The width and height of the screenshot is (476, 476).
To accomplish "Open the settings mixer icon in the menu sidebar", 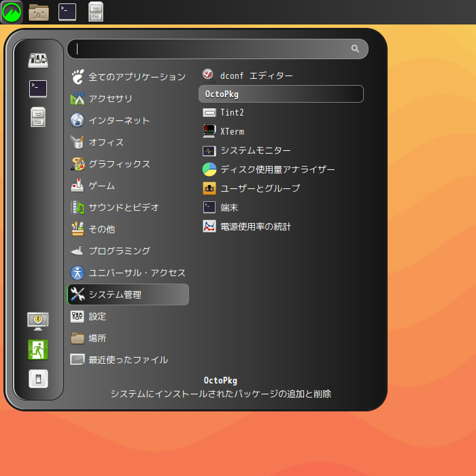I will click(38, 61).
